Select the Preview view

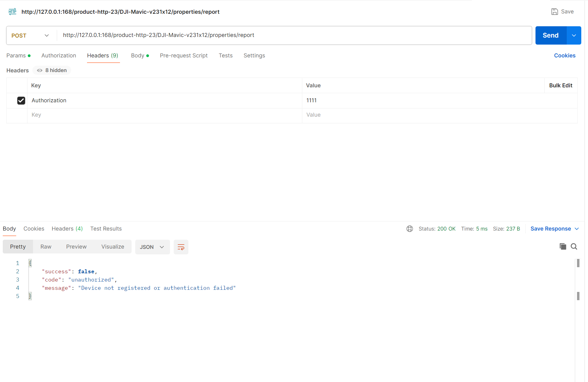coord(76,247)
